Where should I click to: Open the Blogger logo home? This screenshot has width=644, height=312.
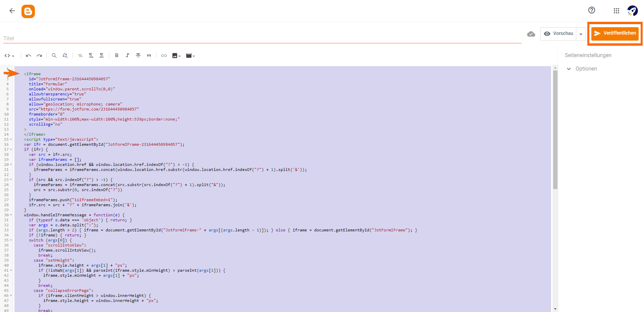[28, 11]
